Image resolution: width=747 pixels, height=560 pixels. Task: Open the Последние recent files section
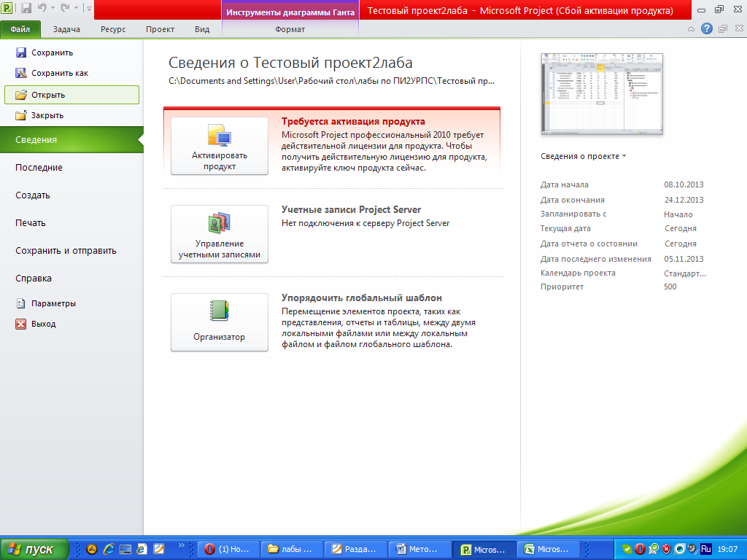[39, 168]
